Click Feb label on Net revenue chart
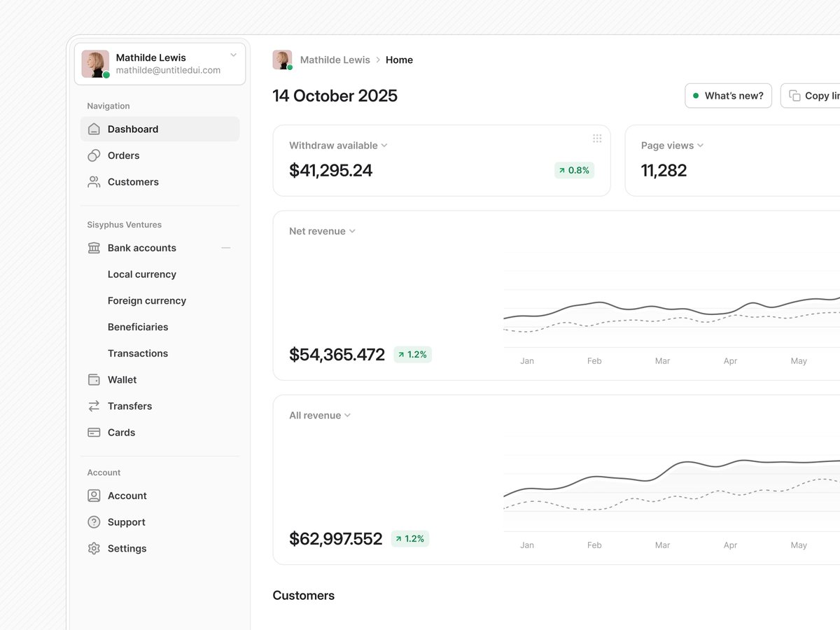 coord(594,361)
